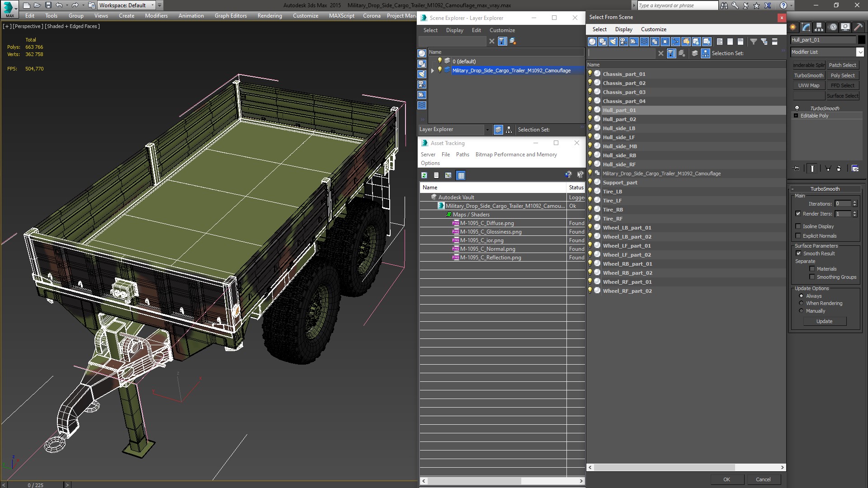Open Graph Editors menu
The image size is (868, 488).
231,16
